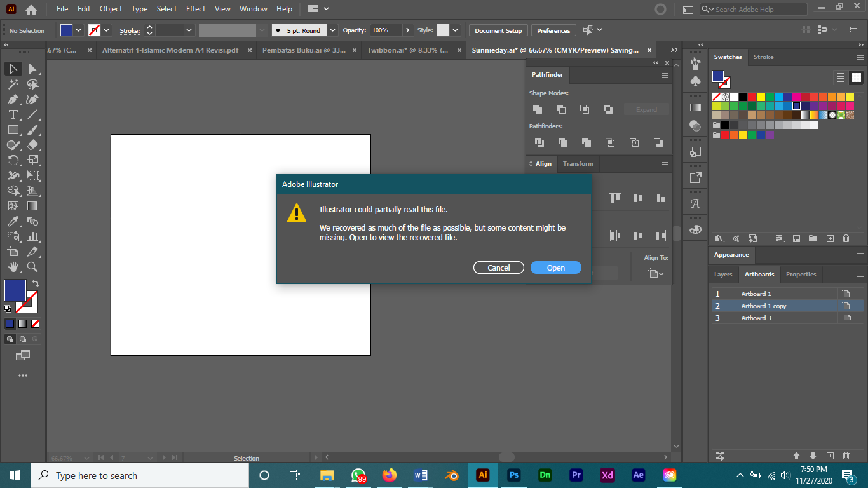Image resolution: width=868 pixels, height=488 pixels.
Task: Set paint mode to Color
Action: click(10, 323)
